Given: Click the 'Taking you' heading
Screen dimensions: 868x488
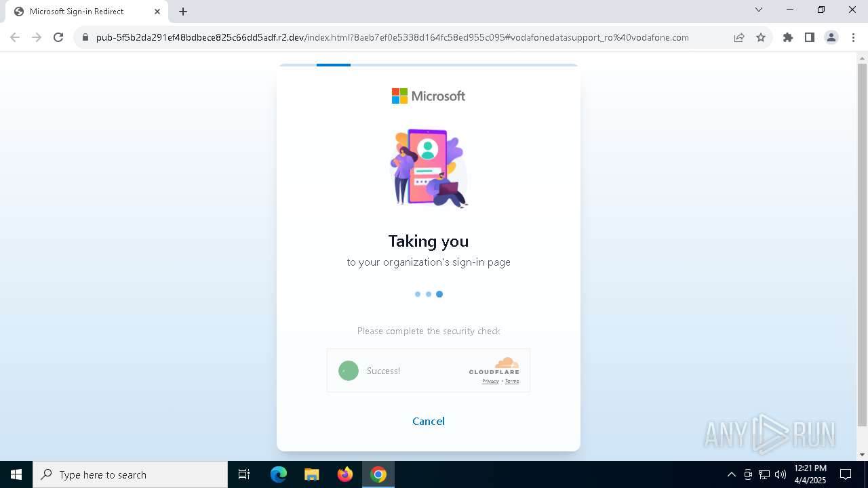Looking at the screenshot, I should (429, 241).
